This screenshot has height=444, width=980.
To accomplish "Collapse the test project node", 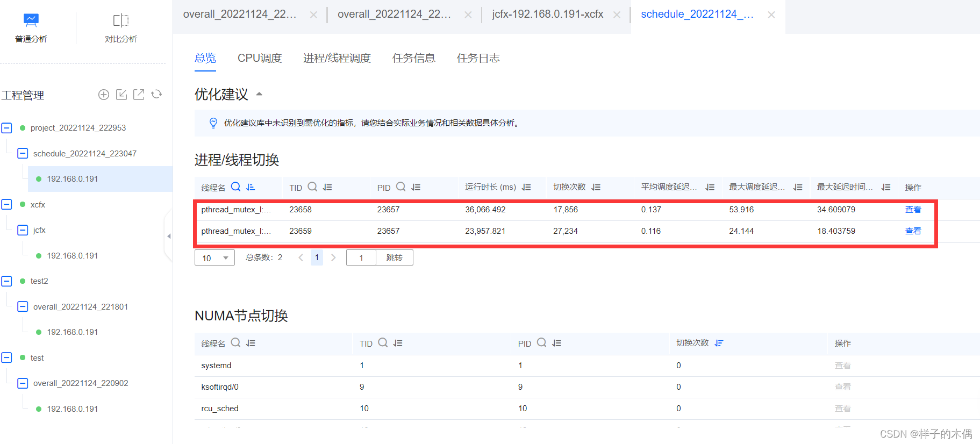I will pos(6,357).
